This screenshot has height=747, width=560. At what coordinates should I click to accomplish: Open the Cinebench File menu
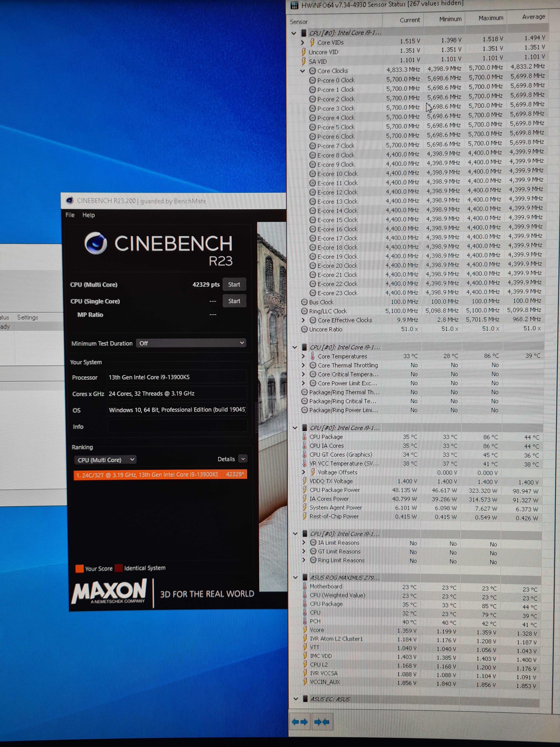point(70,215)
